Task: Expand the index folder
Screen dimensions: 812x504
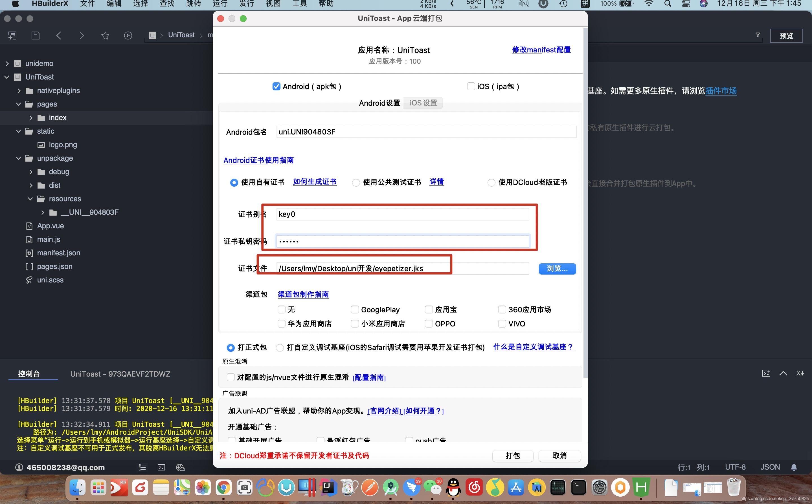Action: [31, 118]
